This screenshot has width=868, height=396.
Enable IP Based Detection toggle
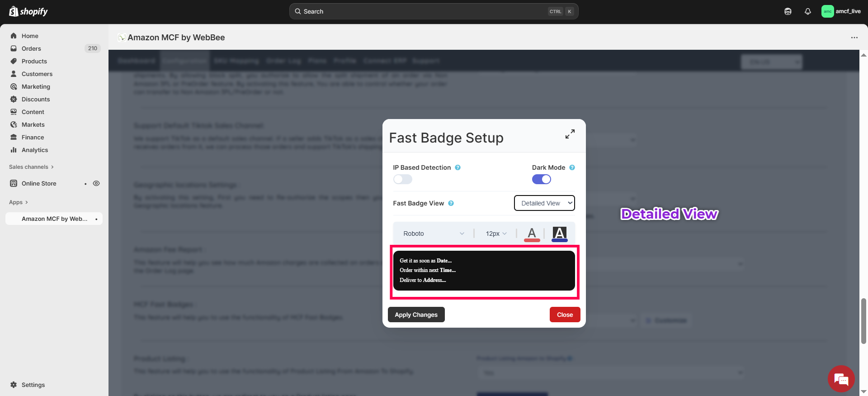(x=402, y=180)
